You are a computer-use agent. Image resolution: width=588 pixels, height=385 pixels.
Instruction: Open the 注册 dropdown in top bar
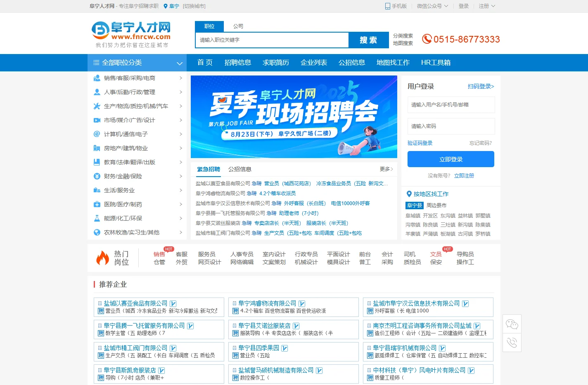click(x=487, y=6)
